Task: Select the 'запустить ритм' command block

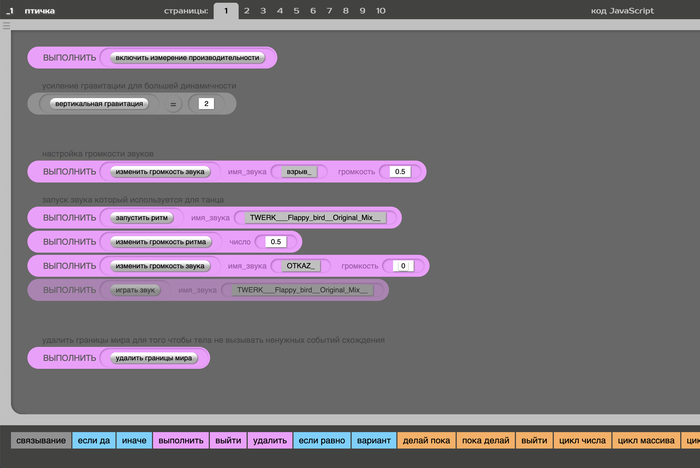Action: coord(144,218)
